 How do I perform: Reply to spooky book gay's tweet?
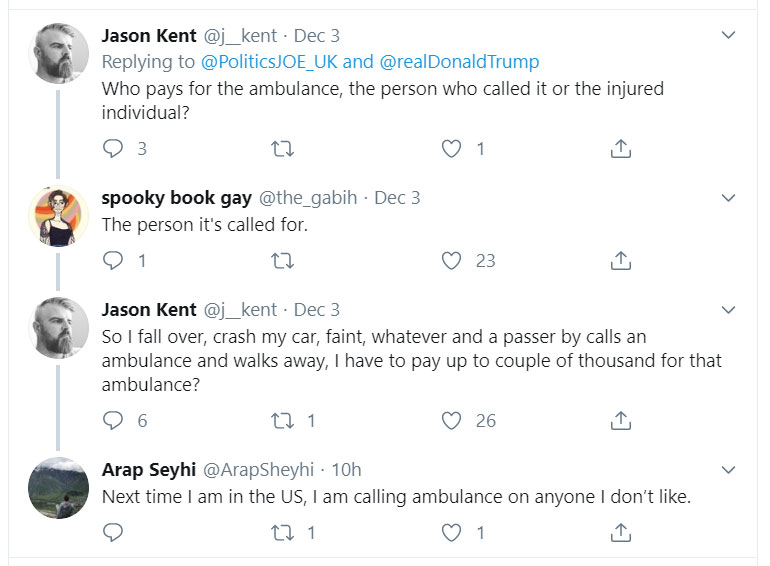(x=113, y=261)
